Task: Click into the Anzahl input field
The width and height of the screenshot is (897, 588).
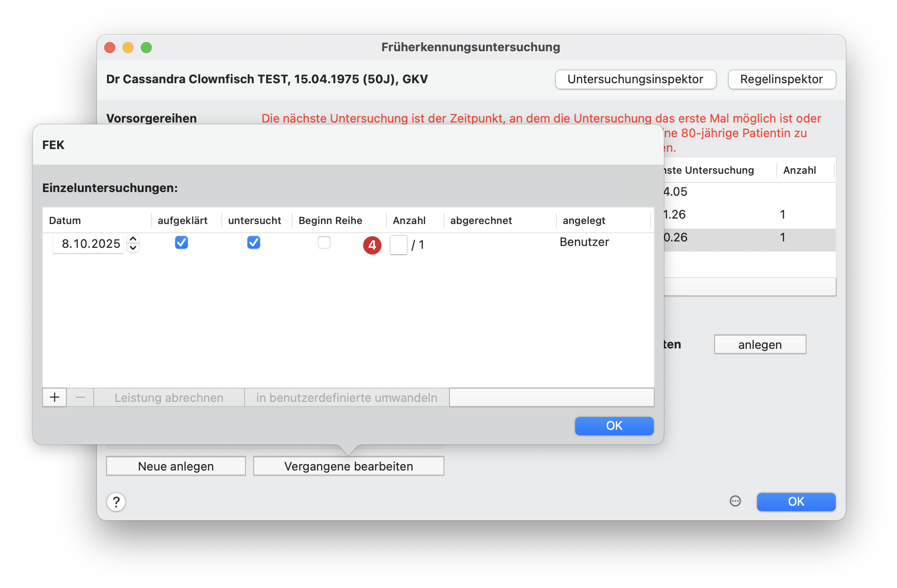Action: click(398, 245)
